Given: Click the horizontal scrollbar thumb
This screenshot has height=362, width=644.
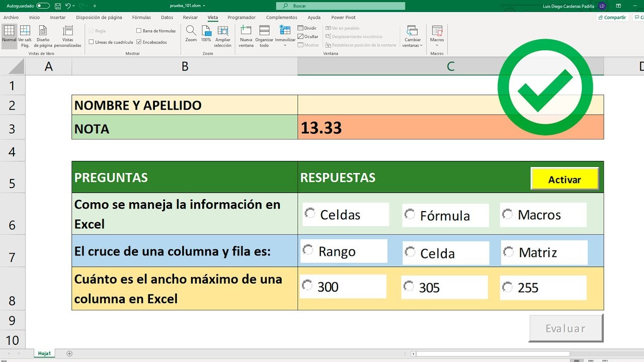Looking at the screenshot, I should pyautogui.click(x=493, y=353).
